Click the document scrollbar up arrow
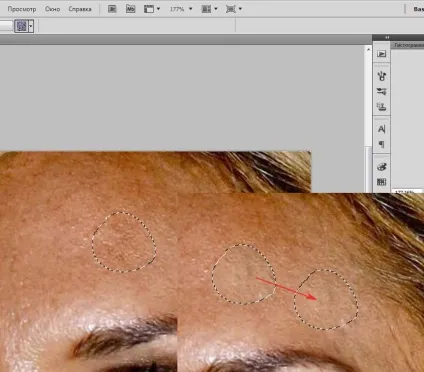The height and width of the screenshot is (372, 424). (x=368, y=50)
